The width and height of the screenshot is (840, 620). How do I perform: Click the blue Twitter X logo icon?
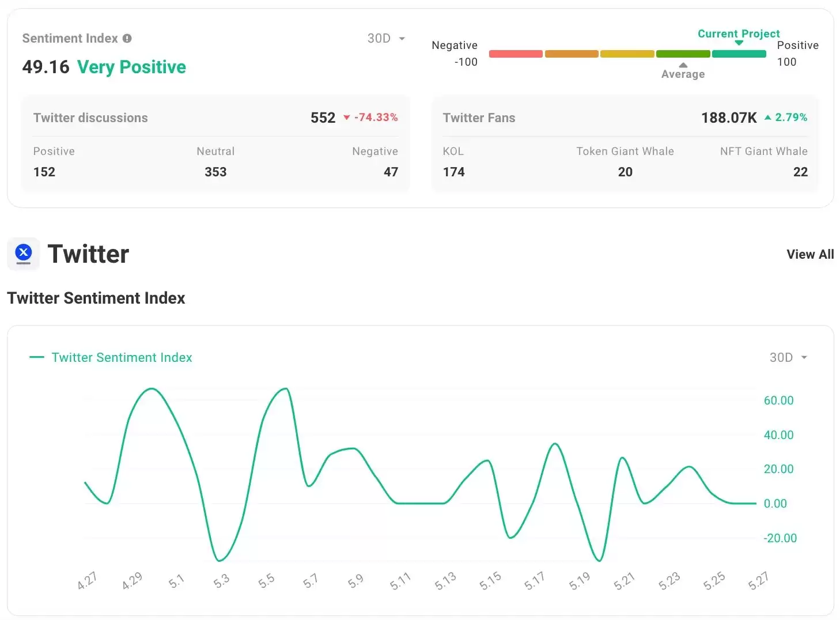pyautogui.click(x=24, y=252)
